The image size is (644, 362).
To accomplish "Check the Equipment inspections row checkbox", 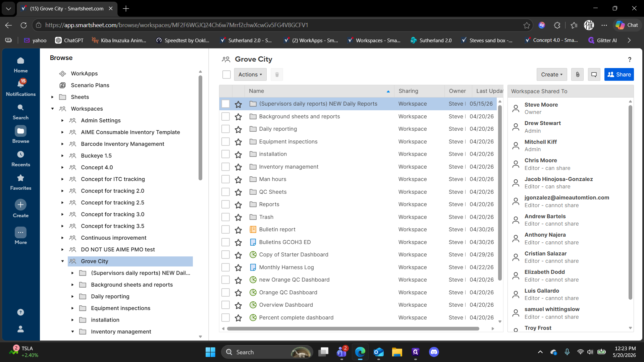I will pos(225,141).
